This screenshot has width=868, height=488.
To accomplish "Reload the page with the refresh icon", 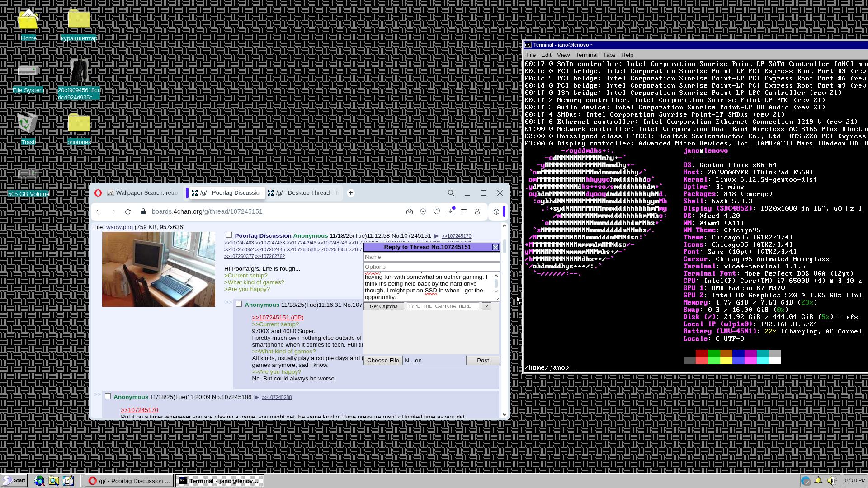I will tap(128, 211).
